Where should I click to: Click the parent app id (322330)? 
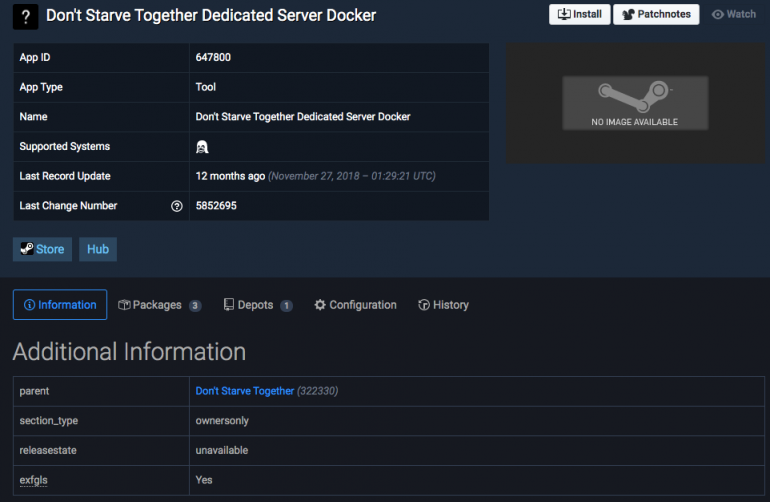(317, 391)
